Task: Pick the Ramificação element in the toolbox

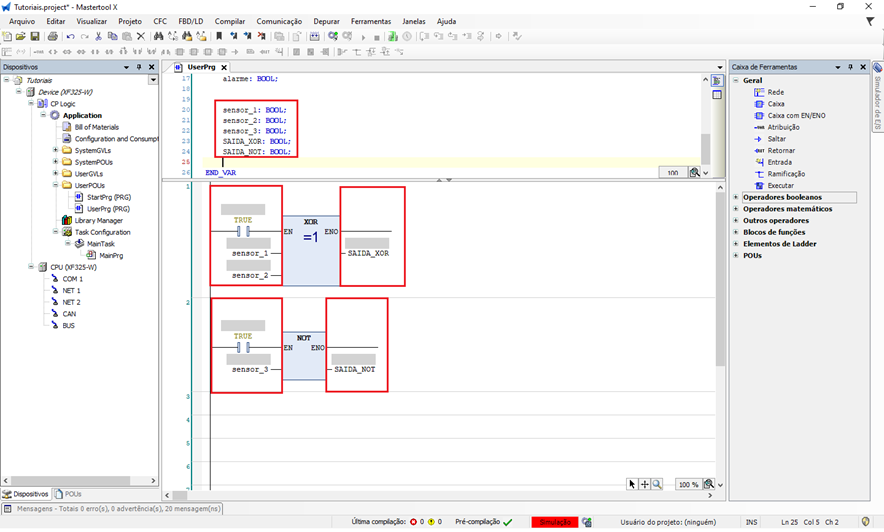Action: coord(788,173)
